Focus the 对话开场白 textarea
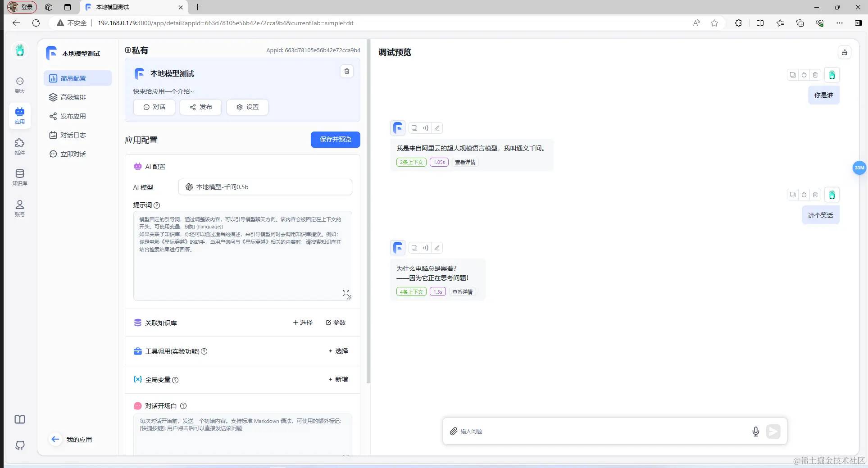Image resolution: width=868 pixels, height=468 pixels. tap(242, 435)
